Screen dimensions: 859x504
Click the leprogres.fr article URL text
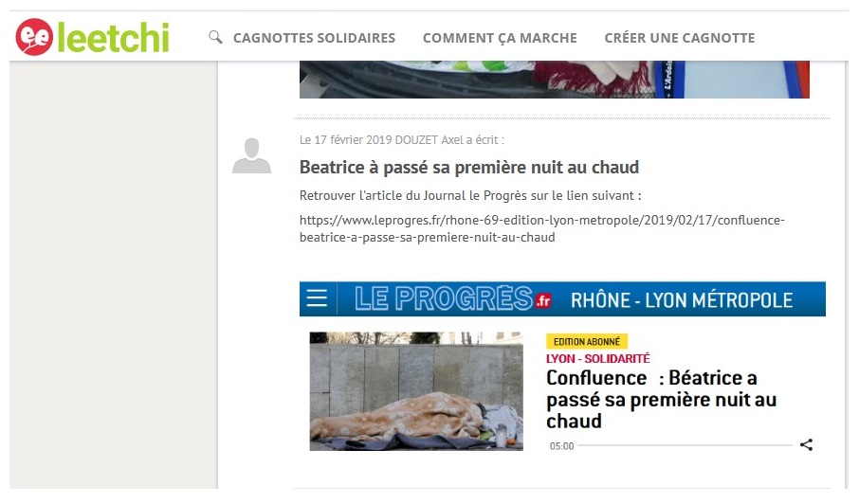point(541,228)
